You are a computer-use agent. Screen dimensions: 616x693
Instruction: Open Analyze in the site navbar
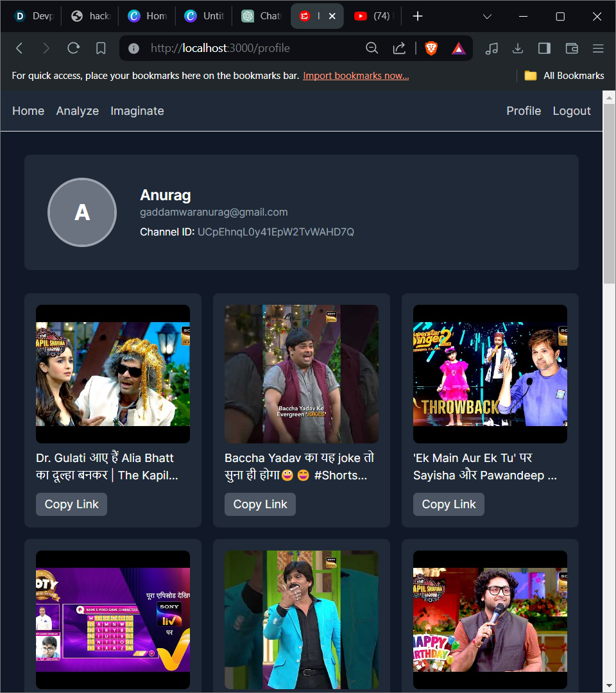(78, 111)
